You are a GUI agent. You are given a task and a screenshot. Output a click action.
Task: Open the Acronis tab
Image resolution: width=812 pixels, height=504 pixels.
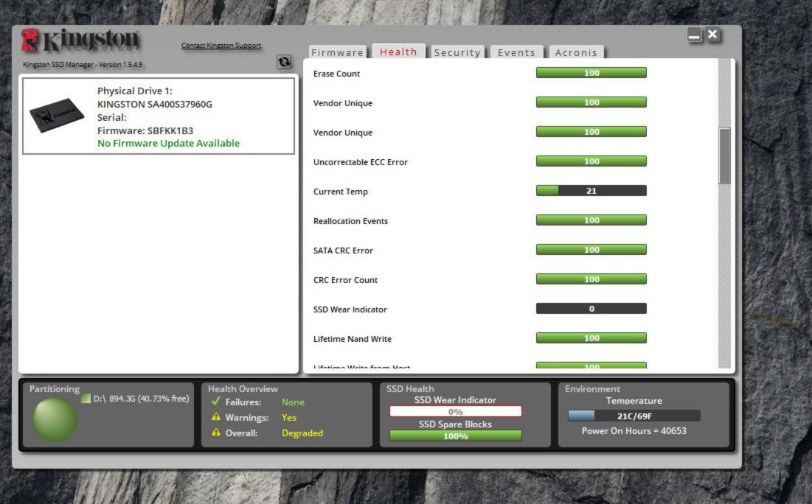[x=576, y=52]
